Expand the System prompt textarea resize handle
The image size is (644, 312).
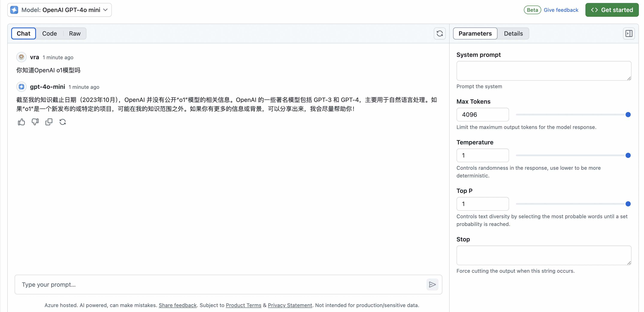tap(629, 79)
